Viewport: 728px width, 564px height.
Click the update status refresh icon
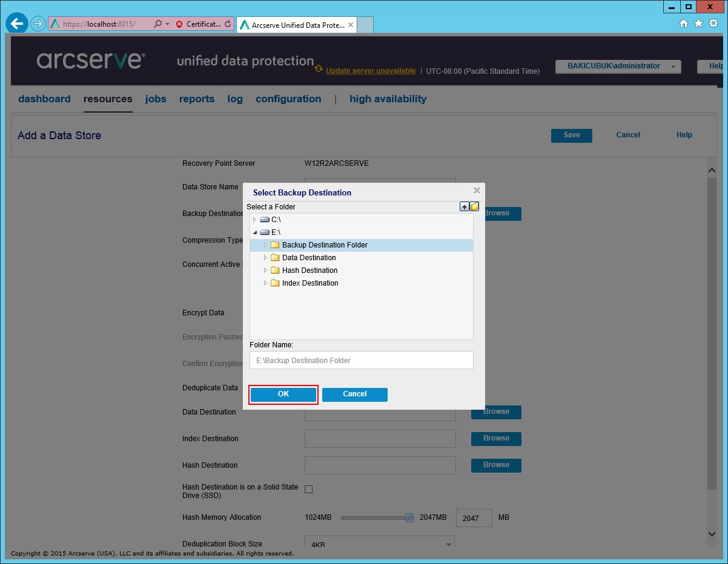(x=319, y=69)
